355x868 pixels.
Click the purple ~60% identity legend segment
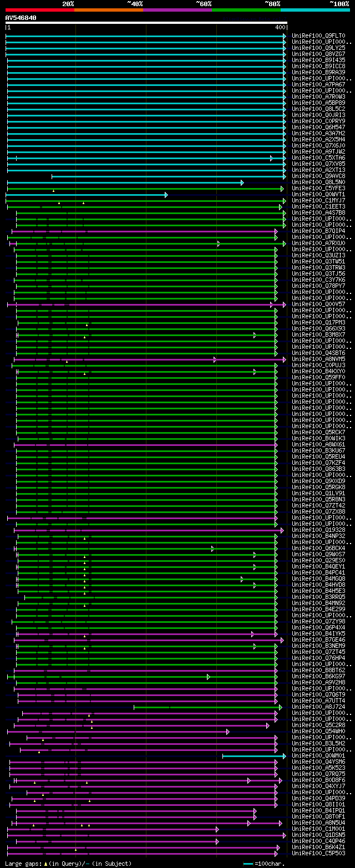tap(177, 9)
